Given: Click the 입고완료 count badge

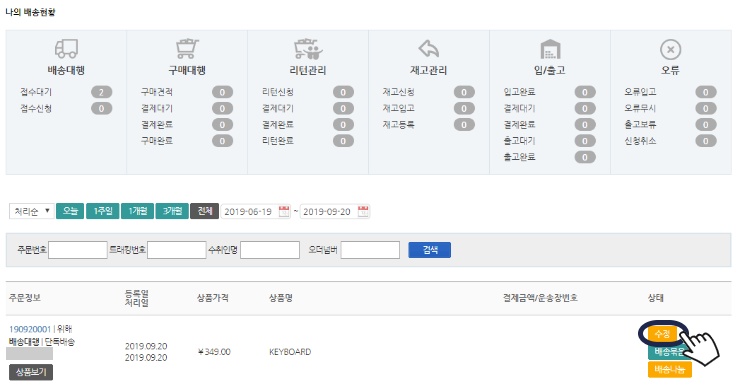Looking at the screenshot, I should pyautogui.click(x=585, y=92).
